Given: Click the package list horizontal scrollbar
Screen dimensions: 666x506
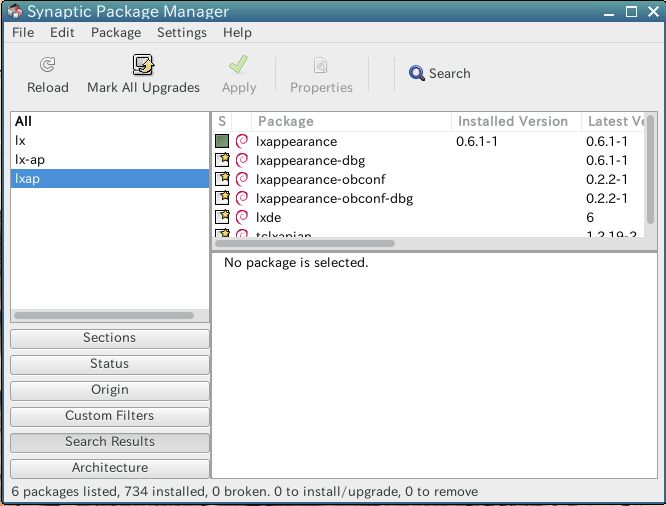Looking at the screenshot, I should [305, 243].
